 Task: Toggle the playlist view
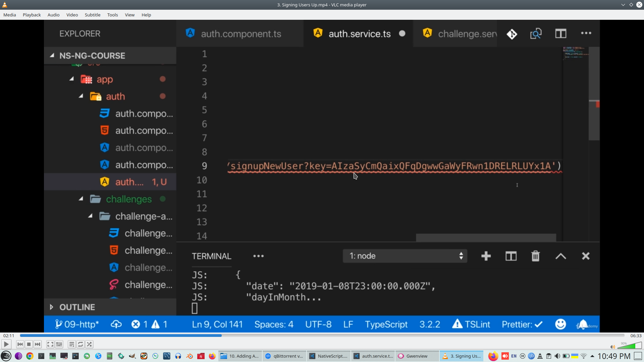pyautogui.click(x=71, y=344)
